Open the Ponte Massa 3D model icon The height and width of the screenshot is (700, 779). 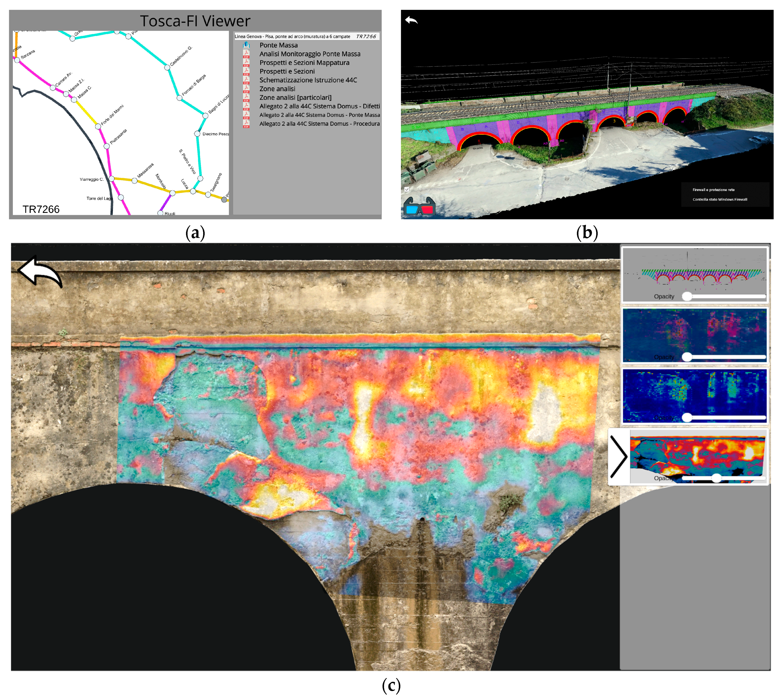click(246, 45)
